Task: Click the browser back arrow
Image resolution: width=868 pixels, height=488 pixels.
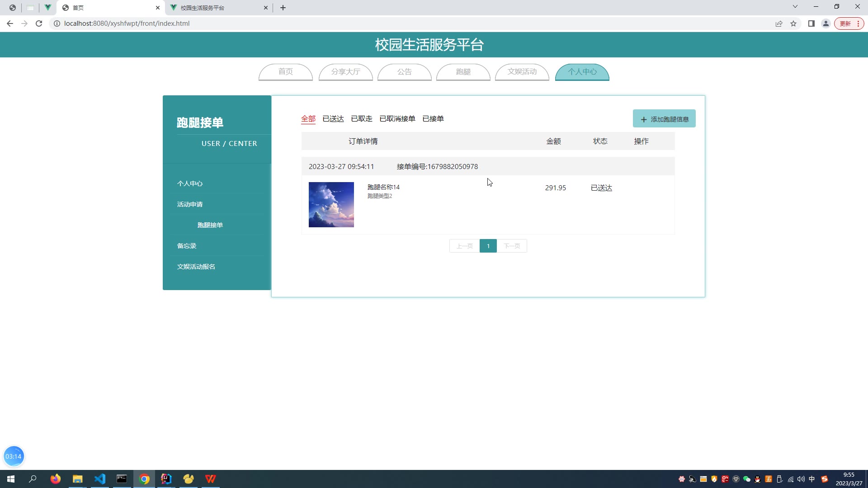Action: (x=10, y=23)
